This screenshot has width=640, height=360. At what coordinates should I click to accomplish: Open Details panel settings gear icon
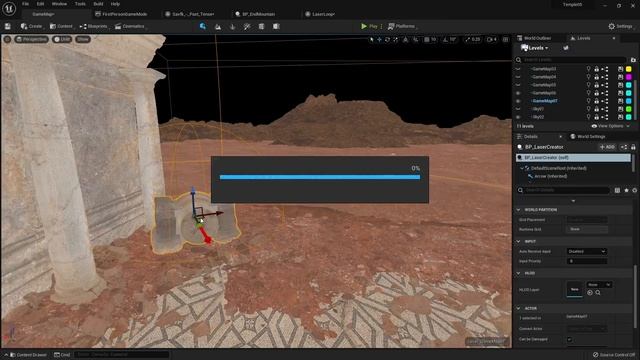(634, 190)
